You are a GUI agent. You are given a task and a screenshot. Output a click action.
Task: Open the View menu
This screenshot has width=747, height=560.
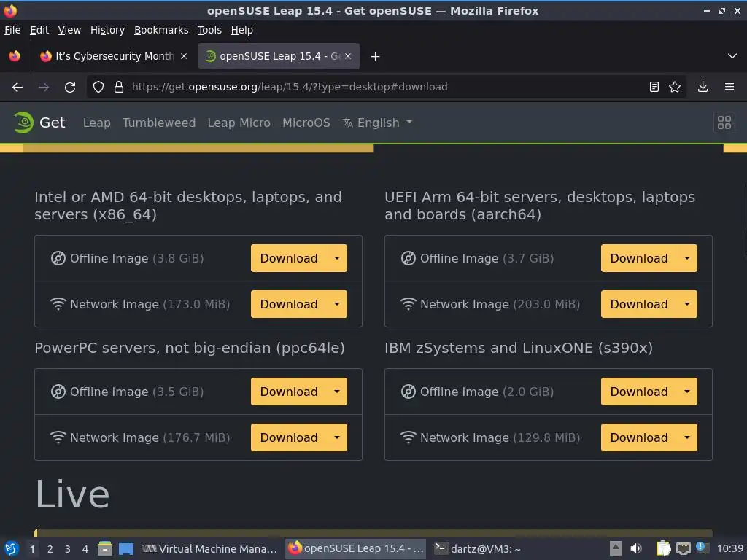point(69,30)
